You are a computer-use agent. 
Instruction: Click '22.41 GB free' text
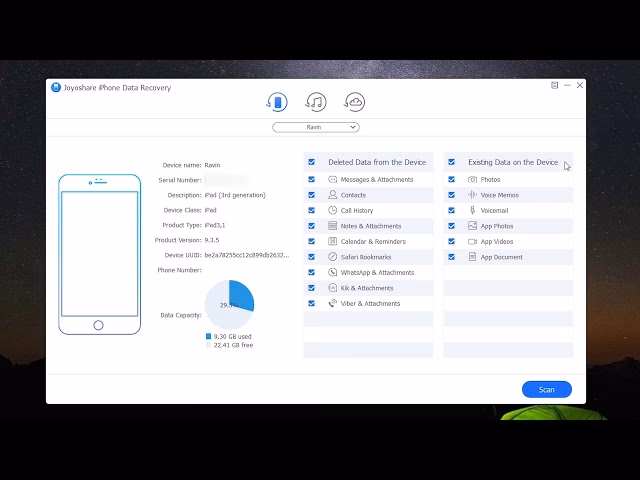point(233,345)
